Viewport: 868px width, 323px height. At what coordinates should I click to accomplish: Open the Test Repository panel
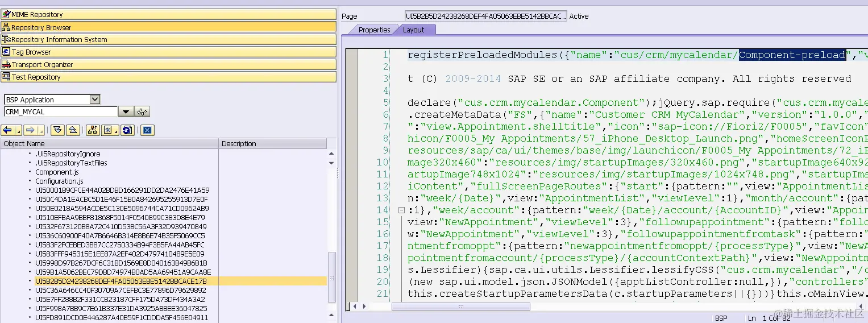tap(168, 77)
